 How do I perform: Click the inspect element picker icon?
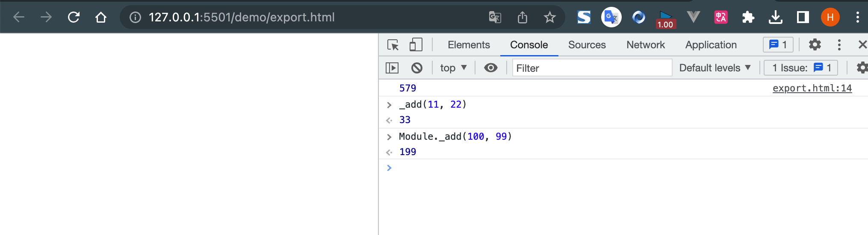click(393, 45)
